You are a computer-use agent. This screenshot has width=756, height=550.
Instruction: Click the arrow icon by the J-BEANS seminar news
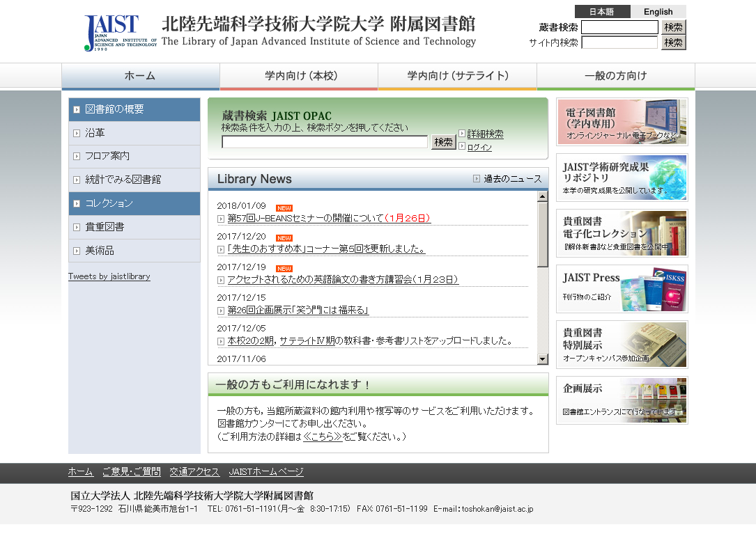point(221,219)
